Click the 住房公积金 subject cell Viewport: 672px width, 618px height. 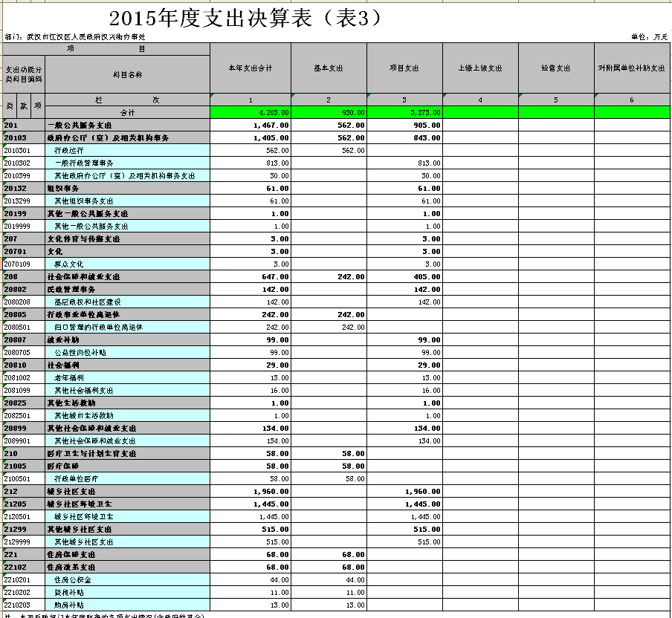point(127,579)
